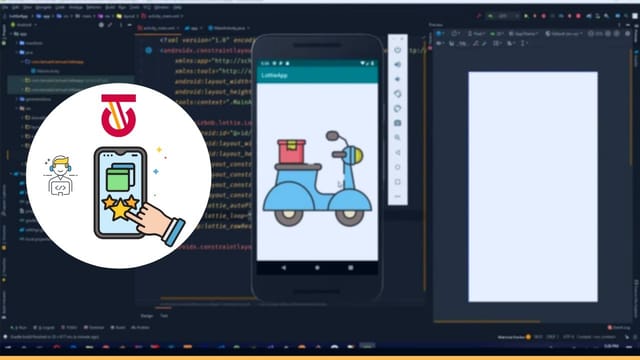
Task: Open the Help menu
Action: pos(177,7)
